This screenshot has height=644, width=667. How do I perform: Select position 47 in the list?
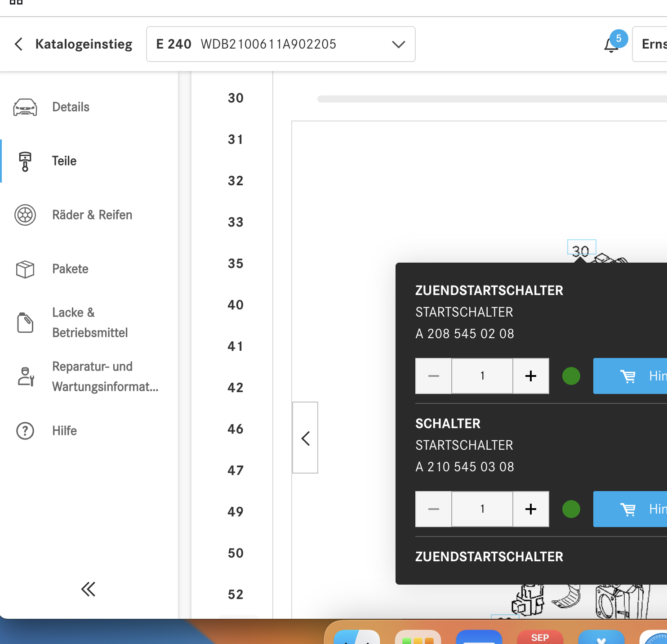[236, 470]
